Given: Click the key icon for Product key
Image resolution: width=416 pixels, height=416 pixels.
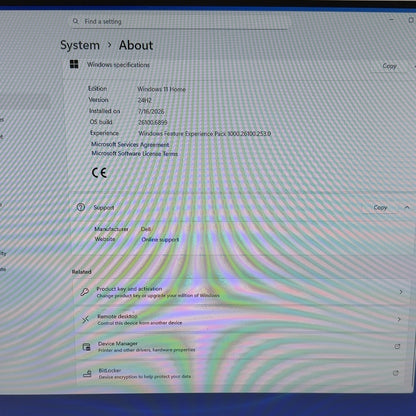Looking at the screenshot, I should tap(85, 292).
